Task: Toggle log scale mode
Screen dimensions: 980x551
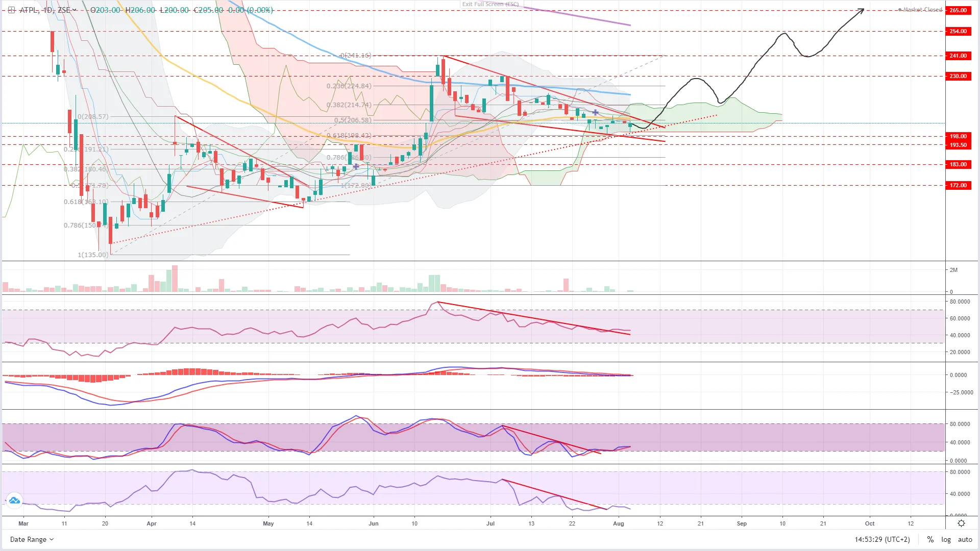Action: tap(946, 539)
